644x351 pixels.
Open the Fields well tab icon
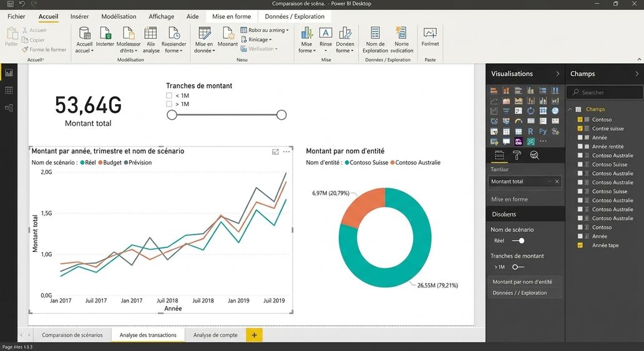pyautogui.click(x=499, y=155)
